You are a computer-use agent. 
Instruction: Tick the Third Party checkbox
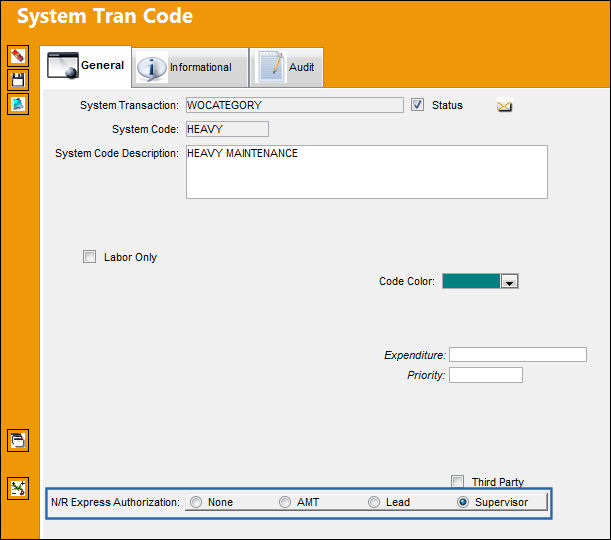click(457, 481)
